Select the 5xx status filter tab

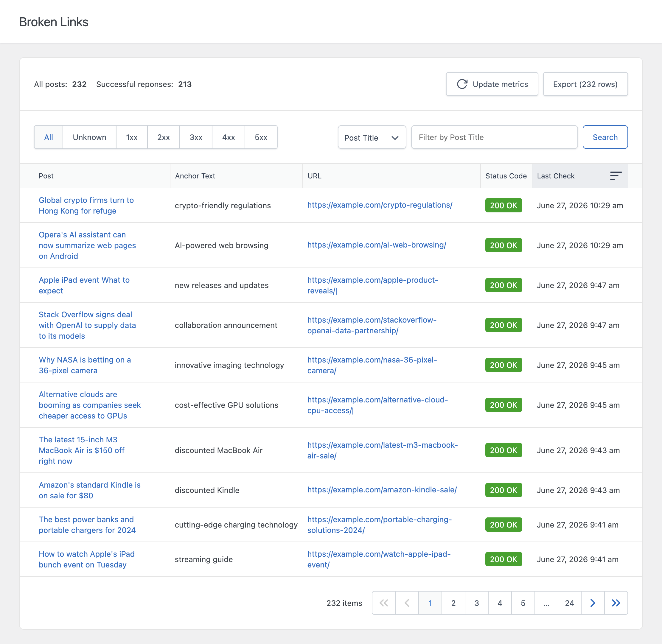point(261,137)
